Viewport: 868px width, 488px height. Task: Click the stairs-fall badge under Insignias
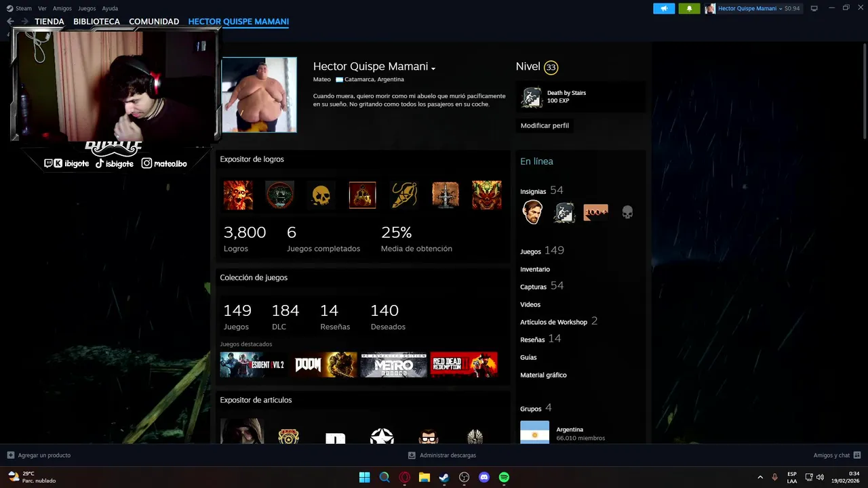(x=564, y=212)
